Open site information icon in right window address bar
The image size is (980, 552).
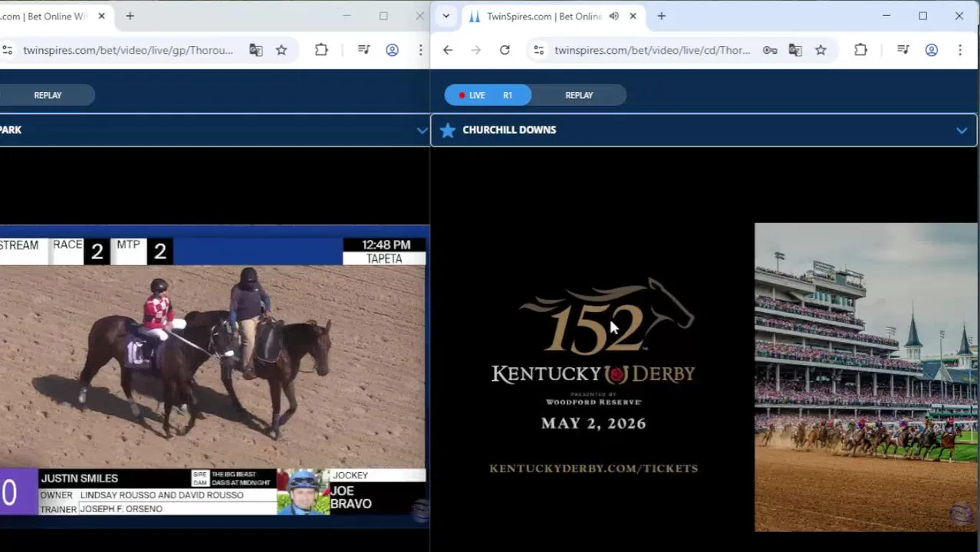click(539, 50)
